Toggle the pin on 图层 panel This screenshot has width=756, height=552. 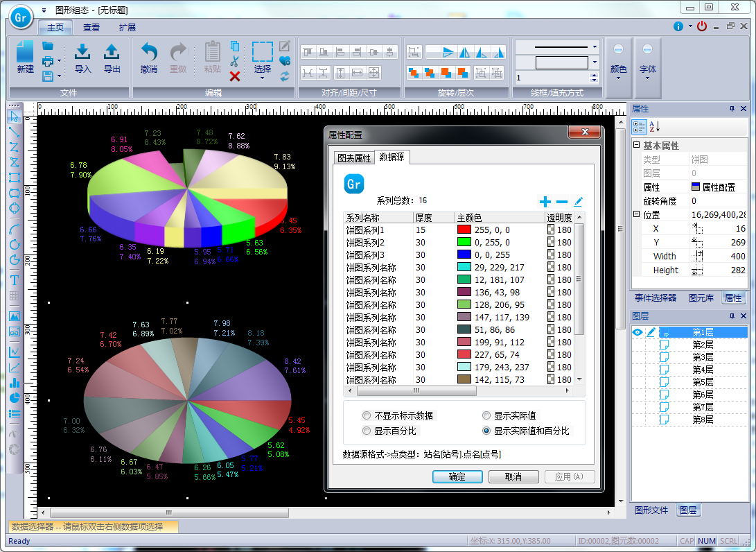(x=732, y=316)
